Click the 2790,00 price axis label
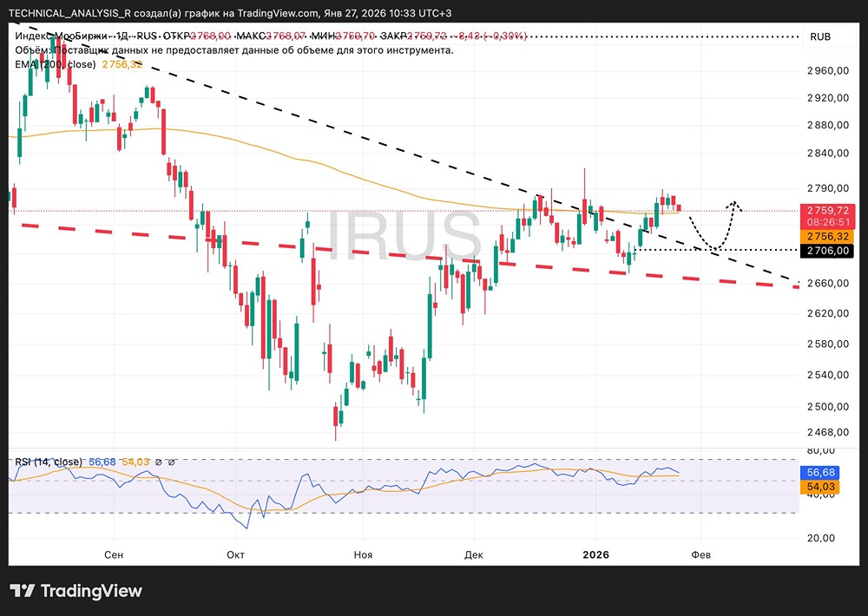Viewport: 868px width, 616px height. click(x=828, y=188)
